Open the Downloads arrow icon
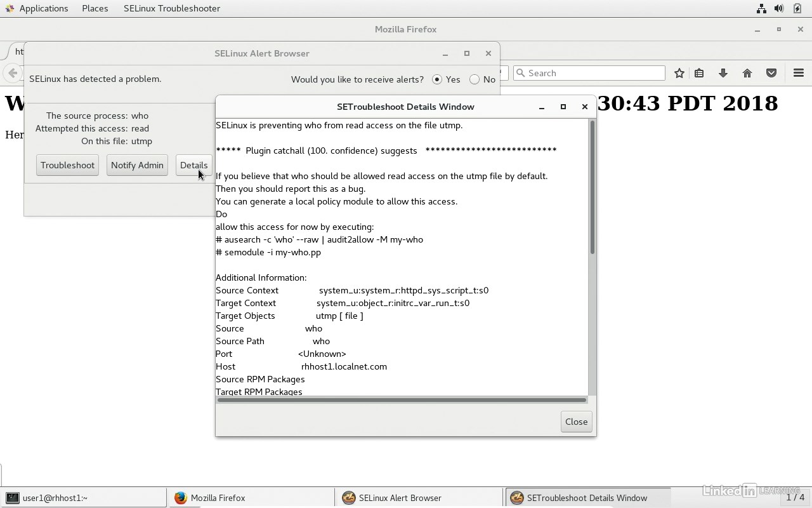This screenshot has width=812, height=508. 723,73
